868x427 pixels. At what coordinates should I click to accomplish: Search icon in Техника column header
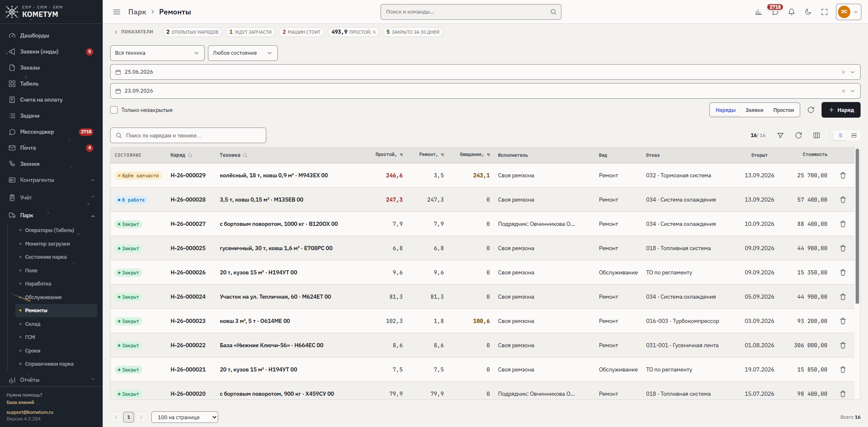245,155
